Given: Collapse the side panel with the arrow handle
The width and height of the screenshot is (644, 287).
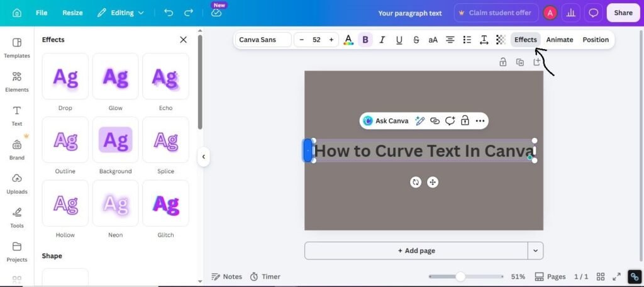Looking at the screenshot, I should pyautogui.click(x=203, y=157).
